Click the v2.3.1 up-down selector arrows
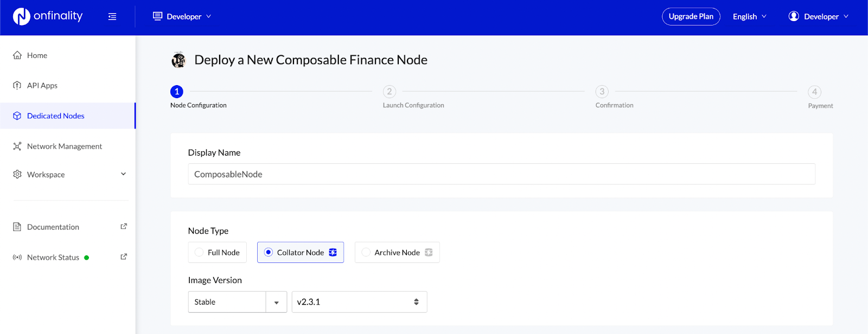Screen dimensions: 868x334 417,302
